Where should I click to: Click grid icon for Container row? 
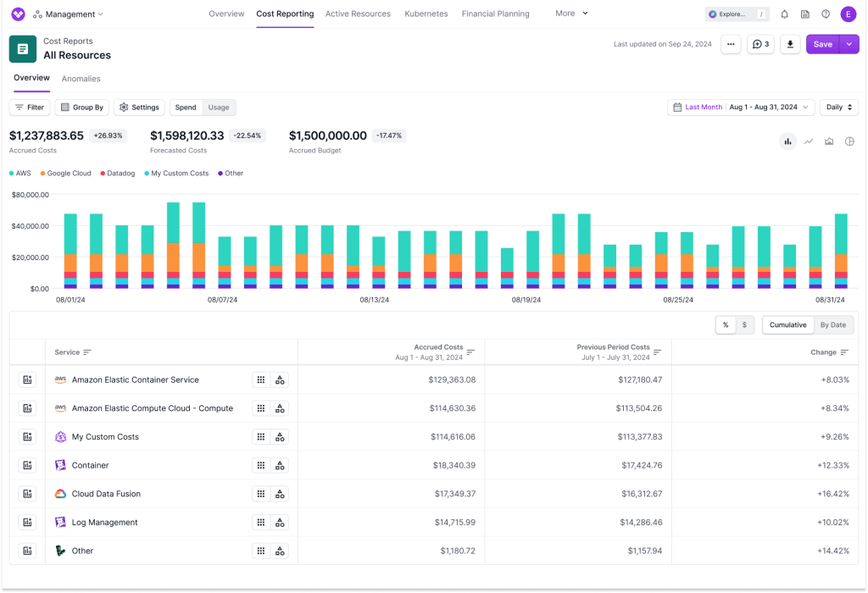tap(261, 465)
